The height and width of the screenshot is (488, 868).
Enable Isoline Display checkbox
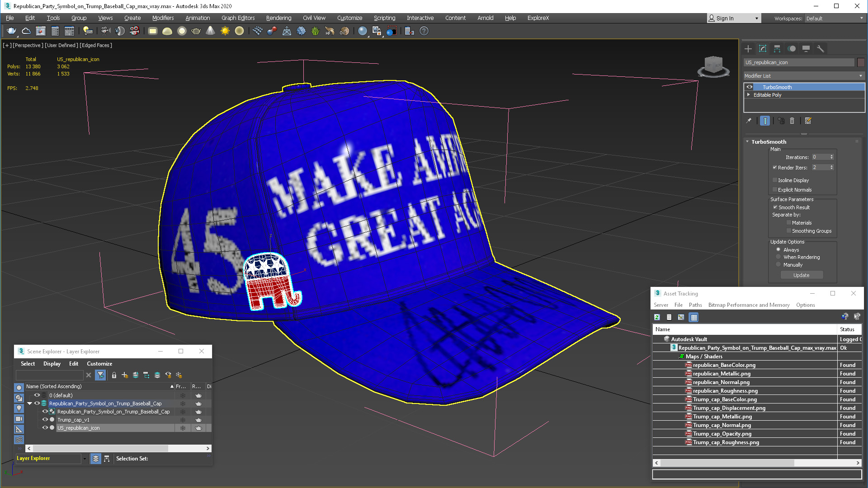[774, 180]
